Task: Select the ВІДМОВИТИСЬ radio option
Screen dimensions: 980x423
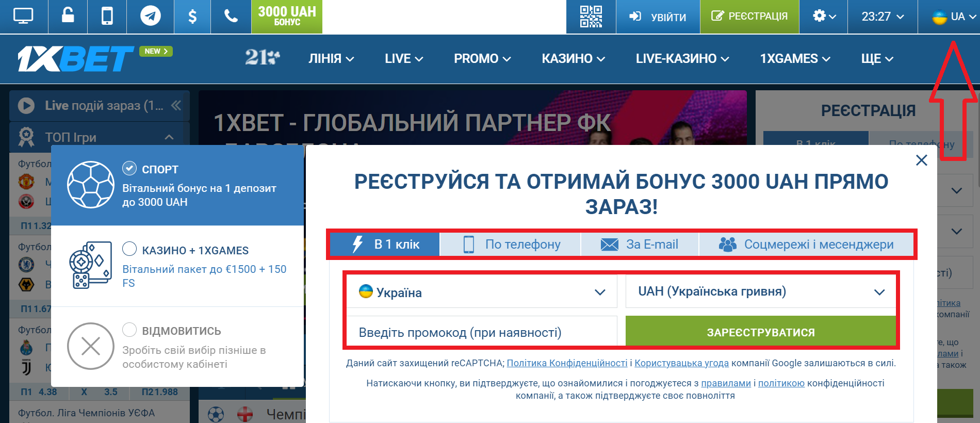Action: pos(129,329)
